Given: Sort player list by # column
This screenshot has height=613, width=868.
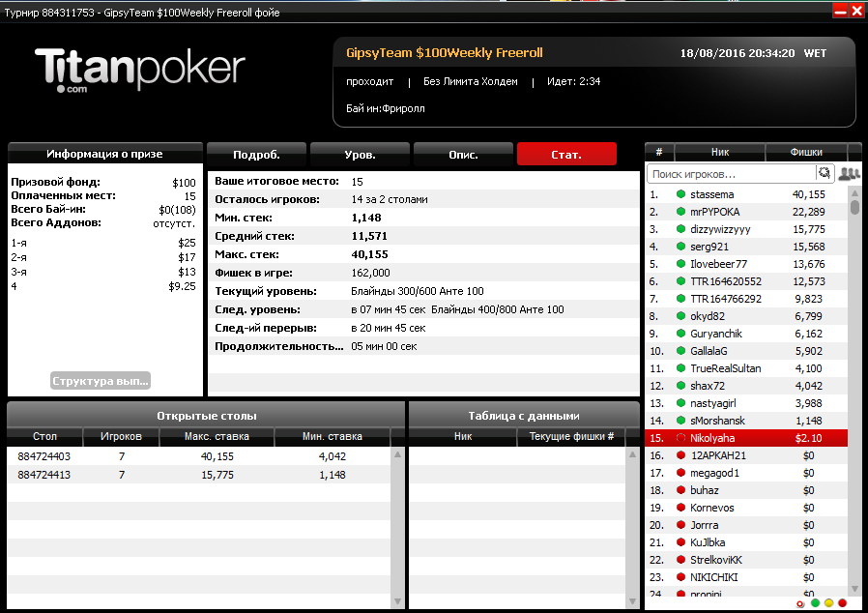Looking at the screenshot, I should click(659, 152).
